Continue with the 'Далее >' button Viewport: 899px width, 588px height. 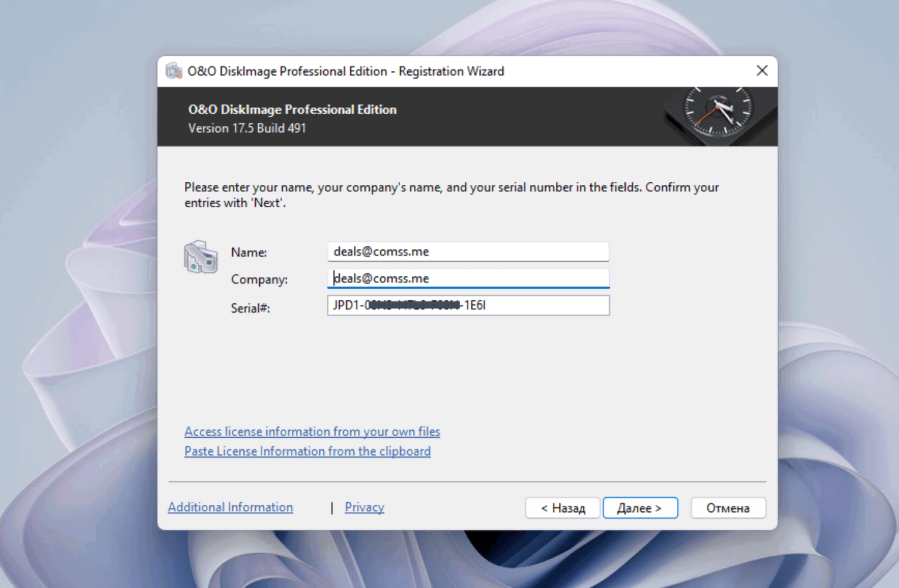pyautogui.click(x=640, y=508)
